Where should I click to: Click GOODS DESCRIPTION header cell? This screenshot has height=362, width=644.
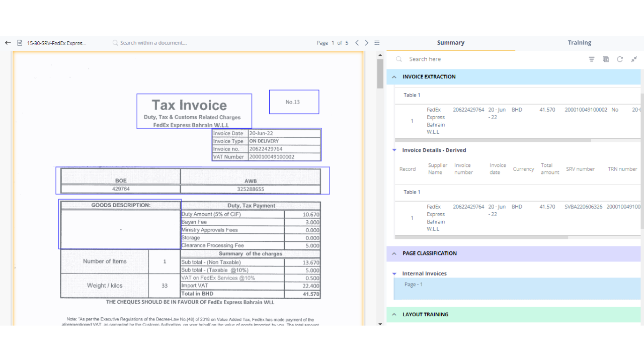coord(121,205)
